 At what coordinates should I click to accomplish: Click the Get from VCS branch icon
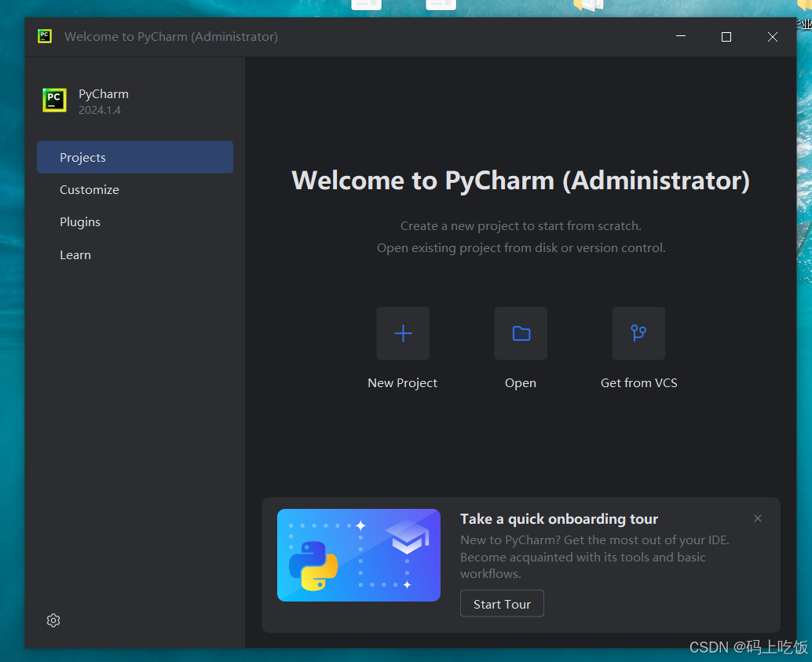tap(638, 333)
